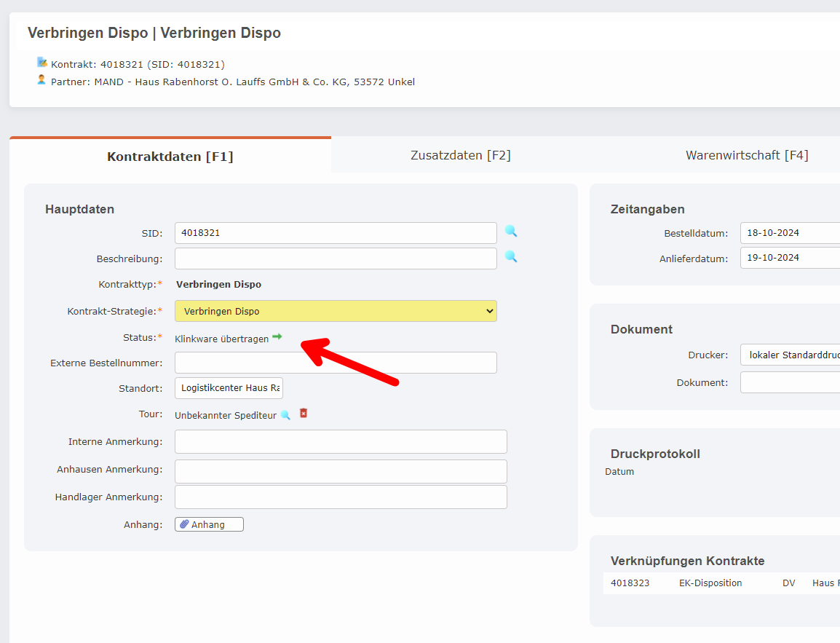Open linked contract 4018323 EK-Disposition
The image size is (840, 643).
(x=630, y=583)
